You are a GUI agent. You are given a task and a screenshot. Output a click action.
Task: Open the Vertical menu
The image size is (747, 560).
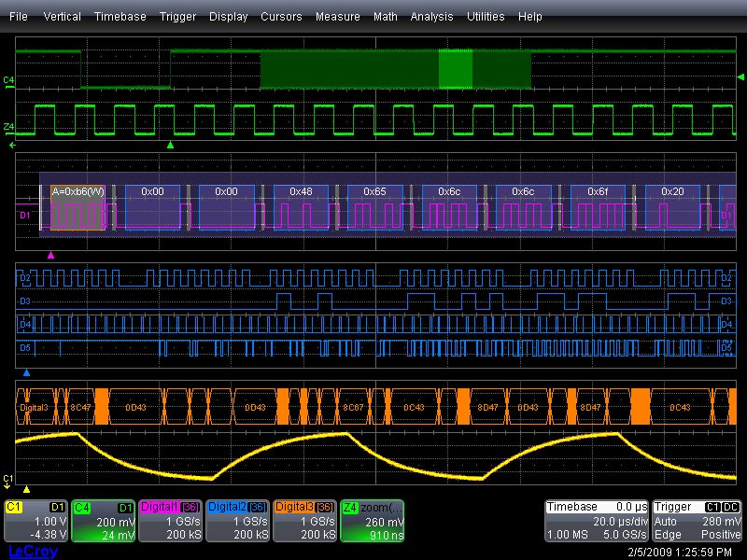(x=62, y=17)
